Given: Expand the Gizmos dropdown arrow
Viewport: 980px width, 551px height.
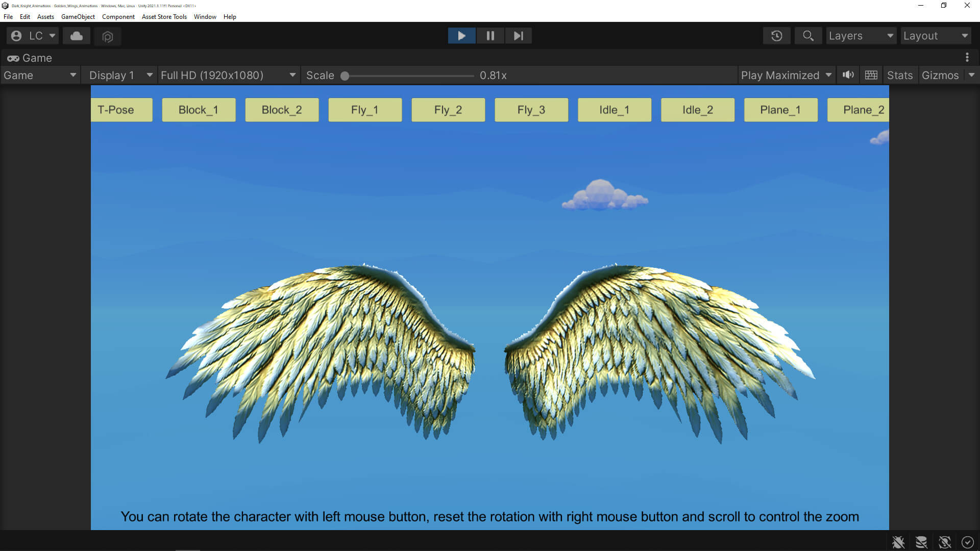Looking at the screenshot, I should tap(971, 75).
